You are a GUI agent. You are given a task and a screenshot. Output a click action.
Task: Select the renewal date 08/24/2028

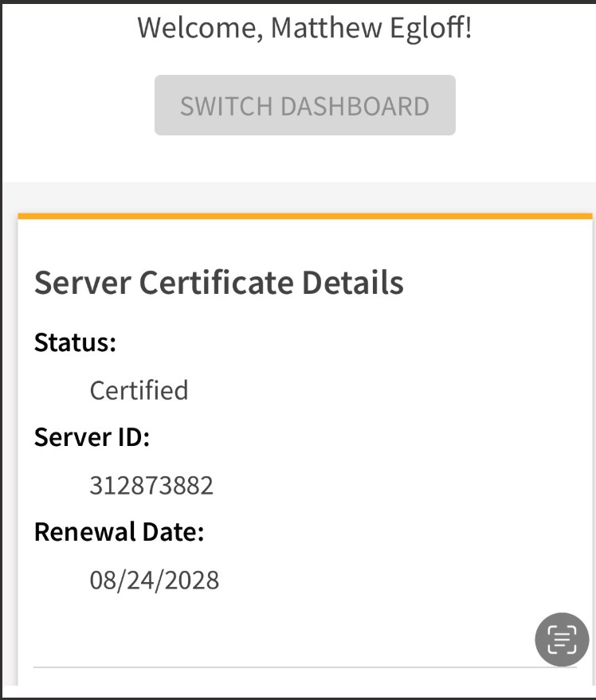coord(154,580)
